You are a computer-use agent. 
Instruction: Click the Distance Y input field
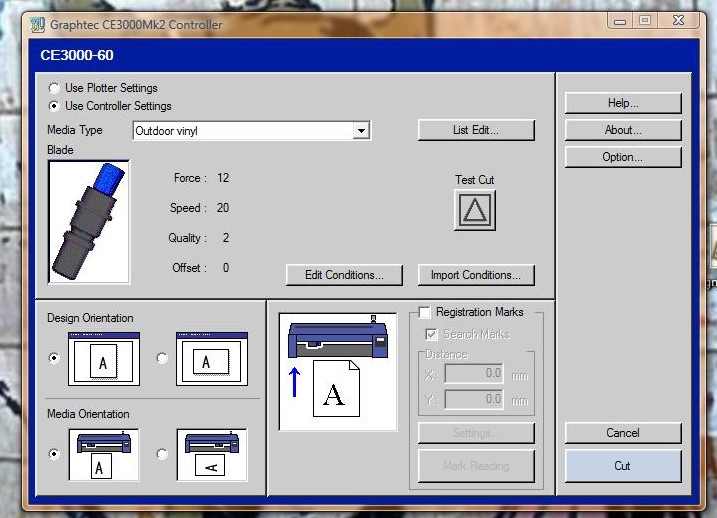pyautogui.click(x=474, y=400)
